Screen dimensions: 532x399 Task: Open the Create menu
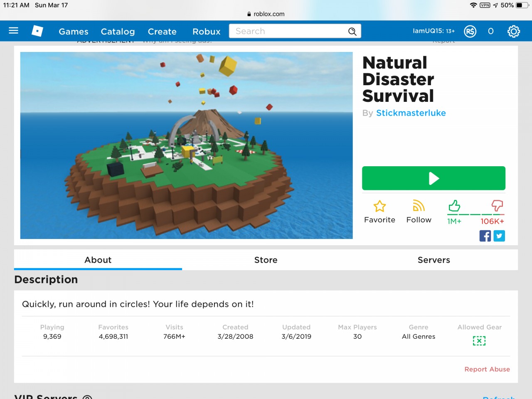[162, 32]
